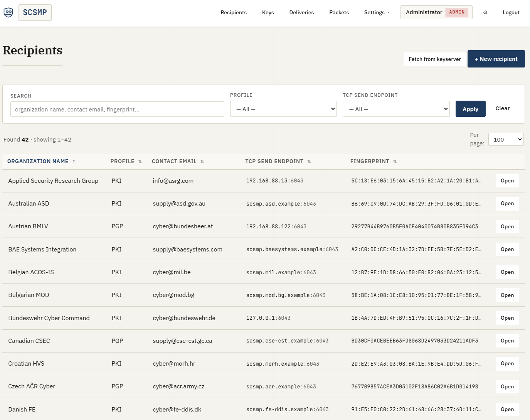Clear the search filters

(502, 108)
